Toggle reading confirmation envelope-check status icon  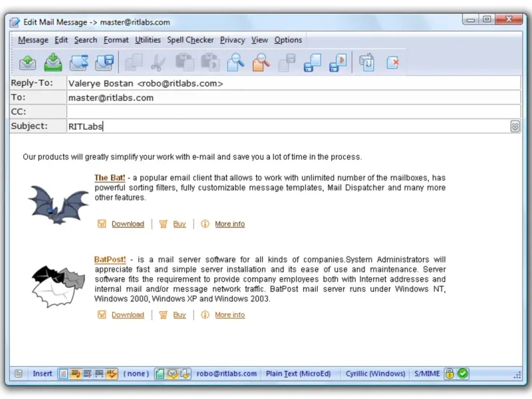pos(172,374)
